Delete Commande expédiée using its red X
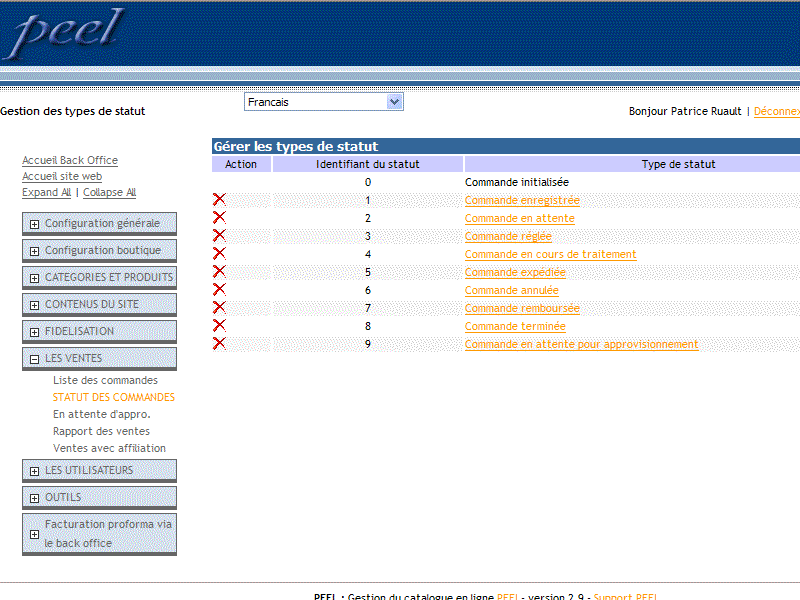Screen dimensions: 800x600 pos(219,271)
